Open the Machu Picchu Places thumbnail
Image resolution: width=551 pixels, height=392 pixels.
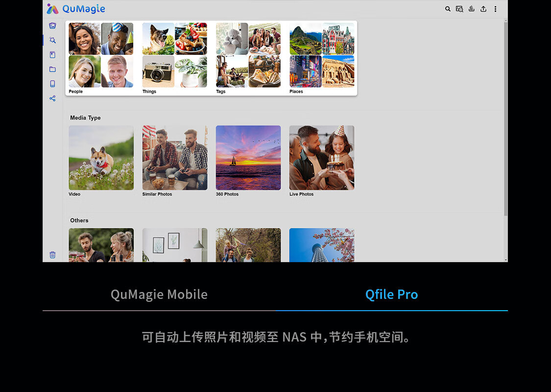pos(305,39)
